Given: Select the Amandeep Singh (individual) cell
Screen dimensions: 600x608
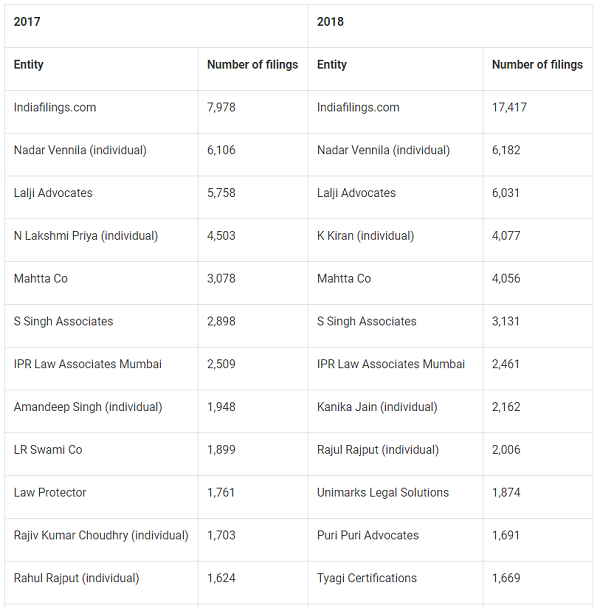Looking at the screenshot, I should point(88,407).
